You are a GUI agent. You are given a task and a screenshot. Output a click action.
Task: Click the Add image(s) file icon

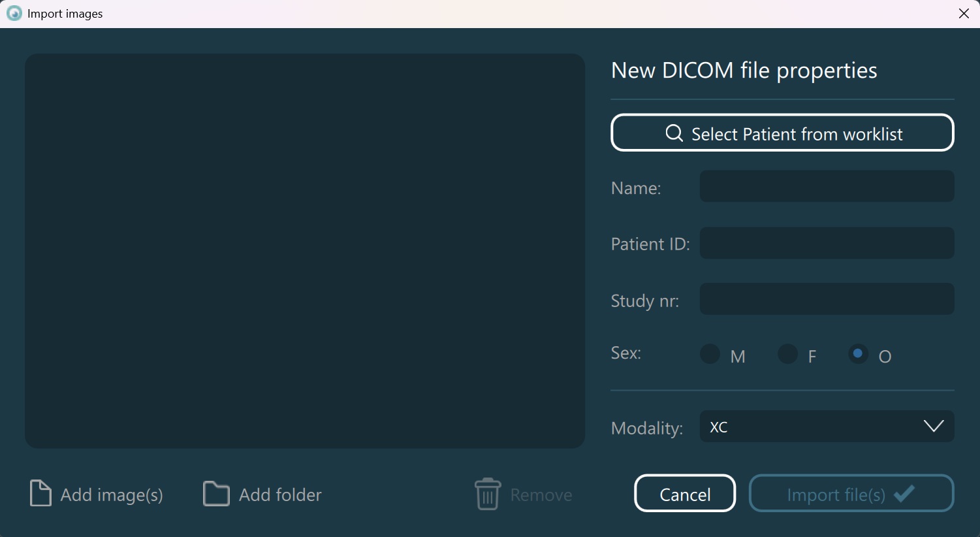pos(40,494)
